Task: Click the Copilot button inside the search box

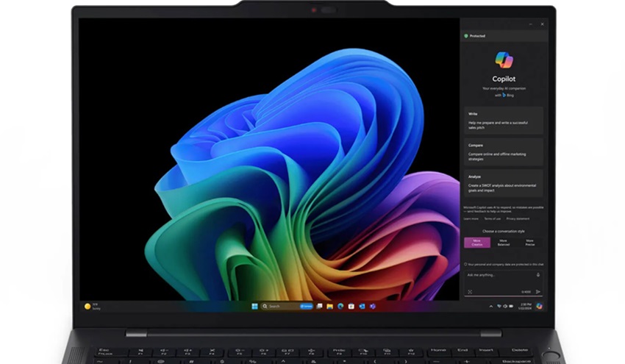Action: [306, 306]
